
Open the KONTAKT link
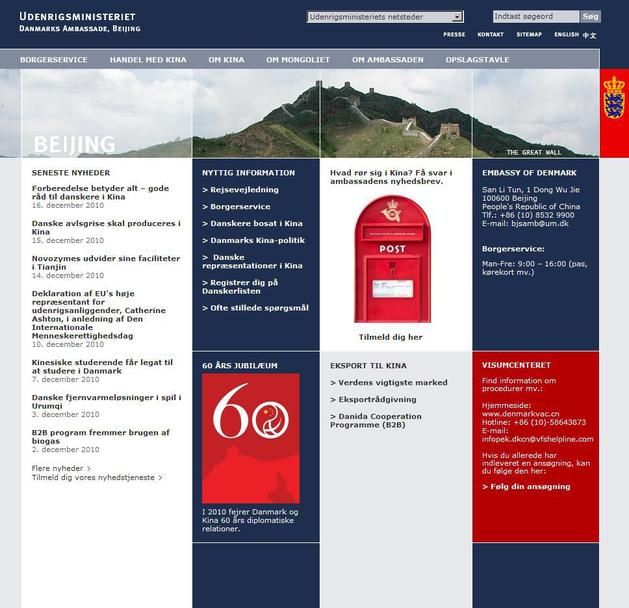490,34
